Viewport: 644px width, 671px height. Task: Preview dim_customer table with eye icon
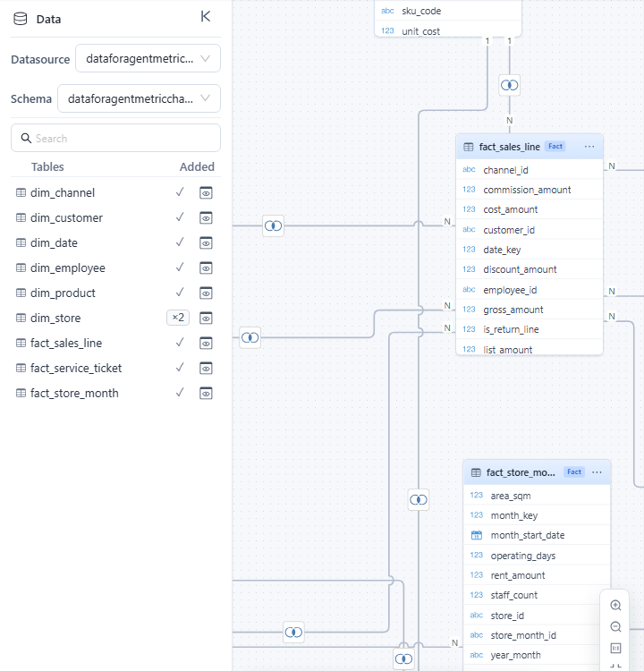pyautogui.click(x=206, y=217)
